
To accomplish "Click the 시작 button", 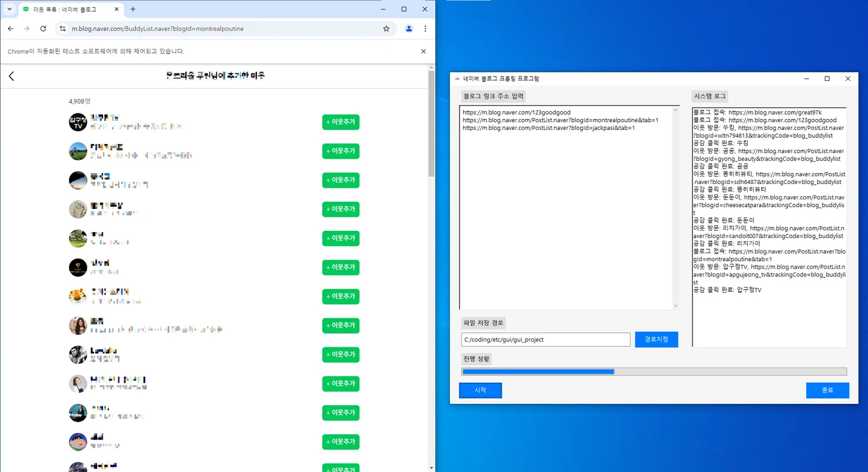I will pos(480,390).
